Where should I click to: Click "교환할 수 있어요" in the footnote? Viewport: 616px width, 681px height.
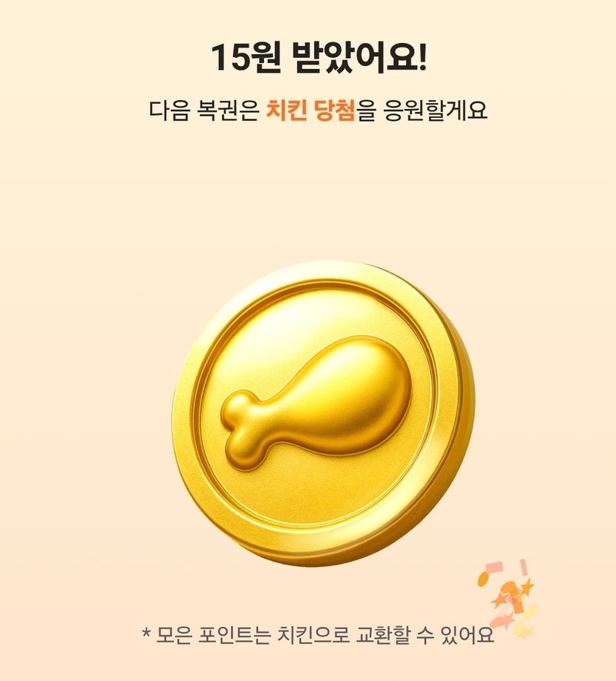click(x=425, y=636)
